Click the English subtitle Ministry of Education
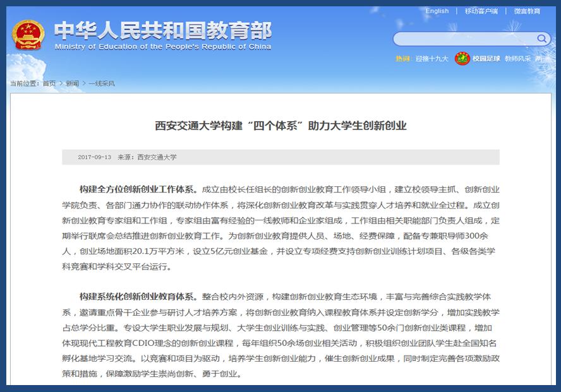Viewport: 561px width, 392px height. click(x=163, y=47)
